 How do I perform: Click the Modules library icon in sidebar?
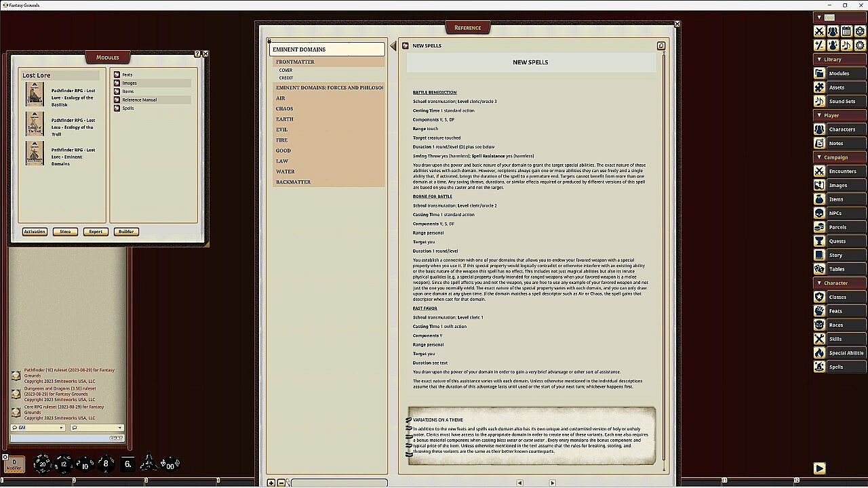point(819,73)
